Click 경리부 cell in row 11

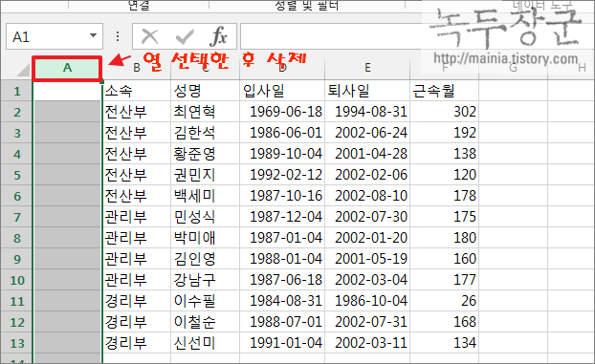137,302
